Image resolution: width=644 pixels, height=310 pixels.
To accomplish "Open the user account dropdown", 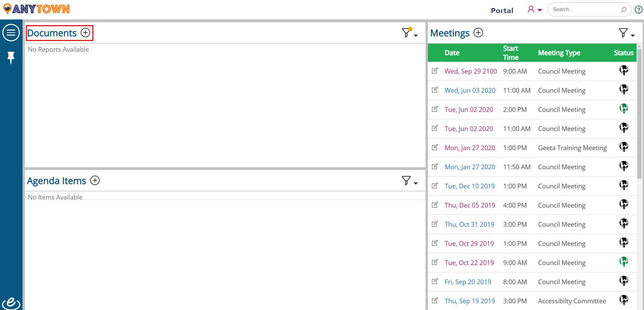I will (534, 9).
